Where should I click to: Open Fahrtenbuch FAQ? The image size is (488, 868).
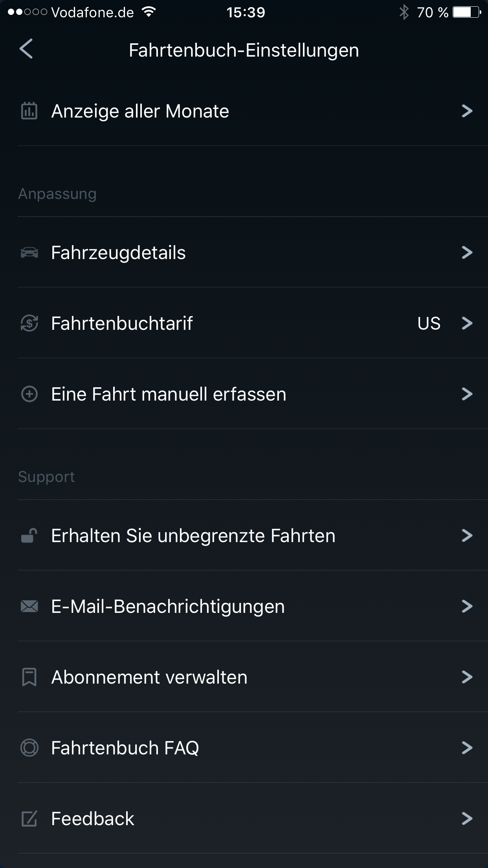[x=125, y=748]
